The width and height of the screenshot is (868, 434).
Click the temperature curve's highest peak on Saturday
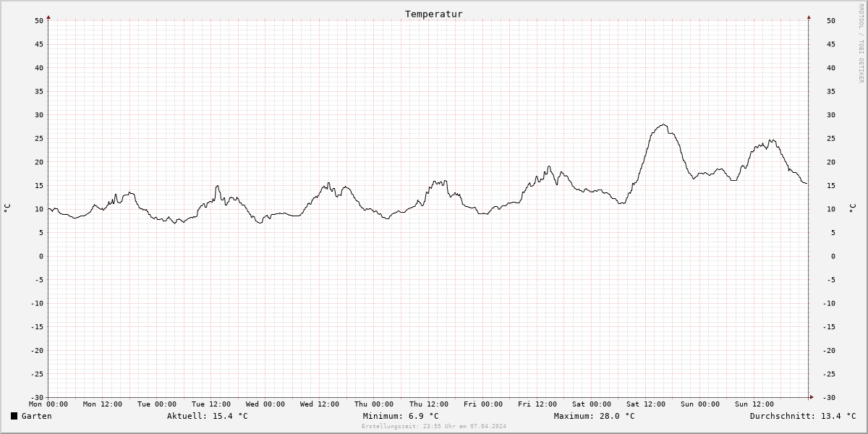tap(663, 124)
